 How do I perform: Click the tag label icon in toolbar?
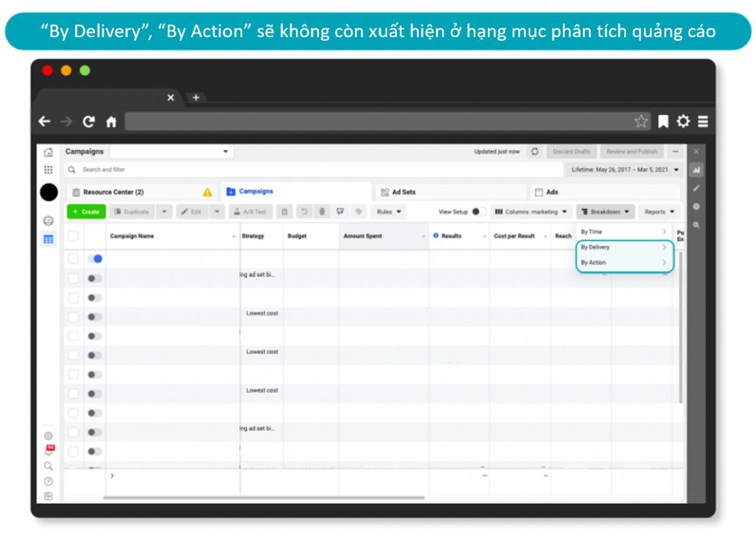pyautogui.click(x=359, y=212)
